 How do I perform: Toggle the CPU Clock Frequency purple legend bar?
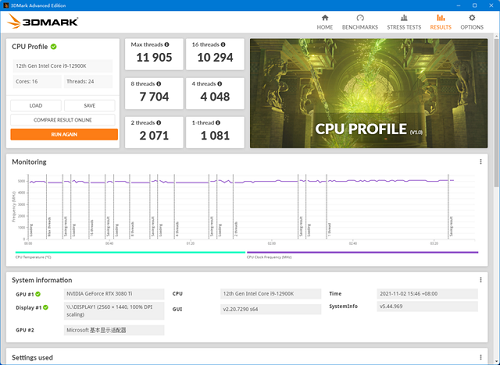362,252
